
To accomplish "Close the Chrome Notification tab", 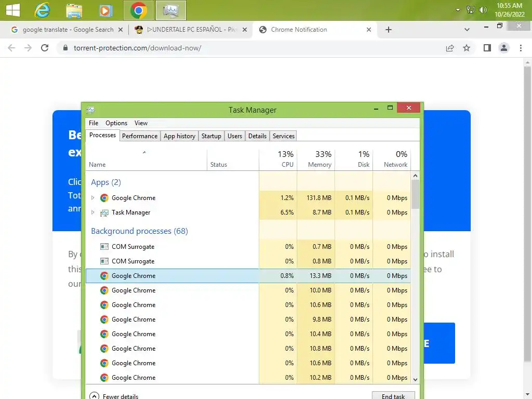I will point(369,30).
